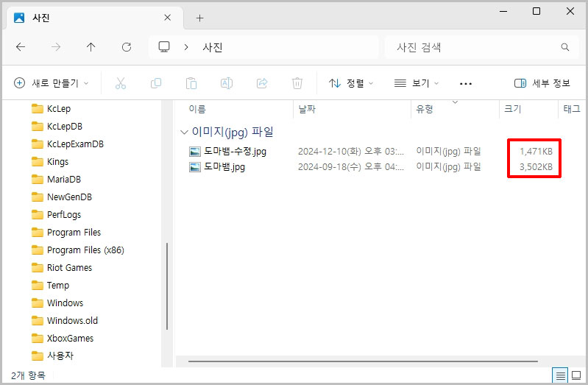
Task: Select the Windows folder
Action: (57, 303)
